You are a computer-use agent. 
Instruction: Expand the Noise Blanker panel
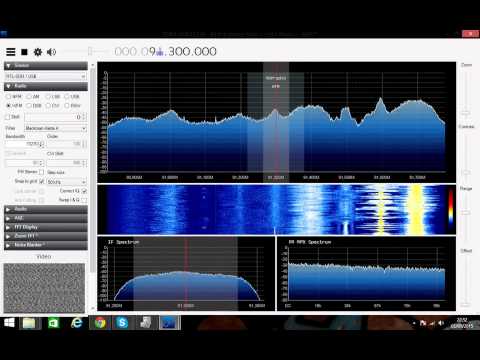coord(46,245)
